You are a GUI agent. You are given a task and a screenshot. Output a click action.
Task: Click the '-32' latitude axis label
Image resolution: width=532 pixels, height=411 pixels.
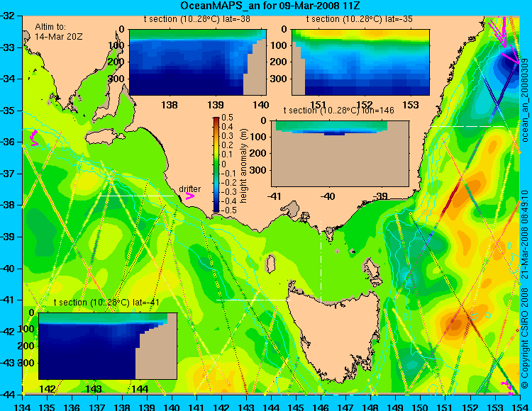[6, 16]
